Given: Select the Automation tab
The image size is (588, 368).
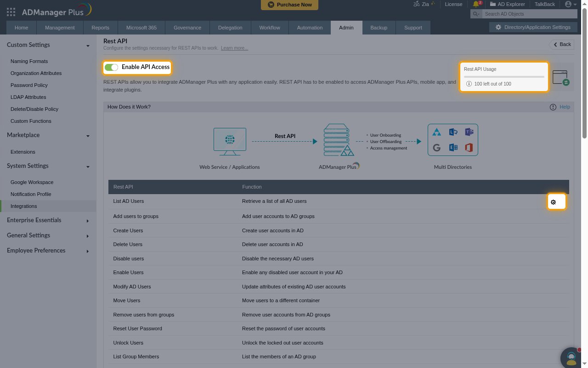Looking at the screenshot, I should point(310,28).
